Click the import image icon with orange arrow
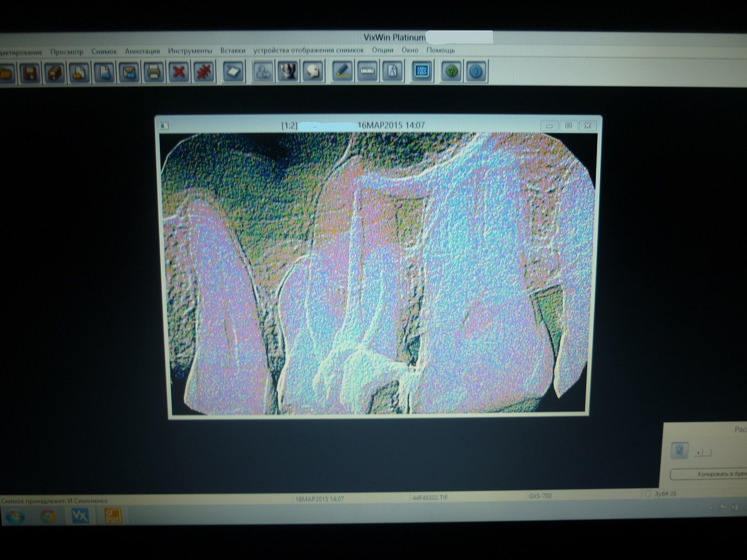747x560 pixels. (x=79, y=72)
